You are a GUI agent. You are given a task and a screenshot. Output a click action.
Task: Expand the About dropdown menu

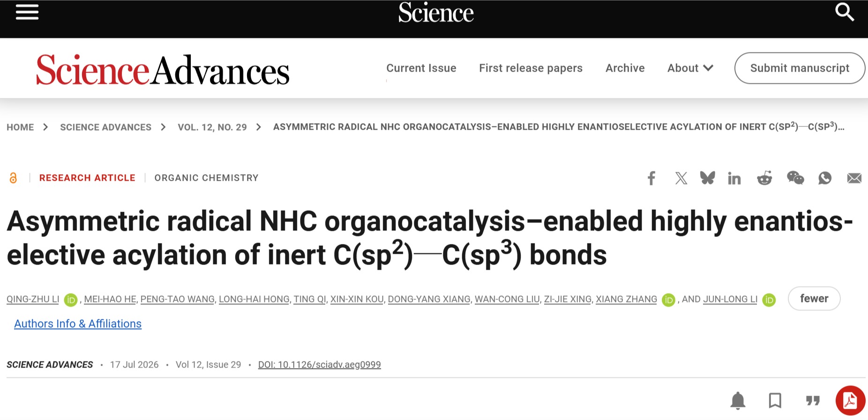[x=690, y=68]
